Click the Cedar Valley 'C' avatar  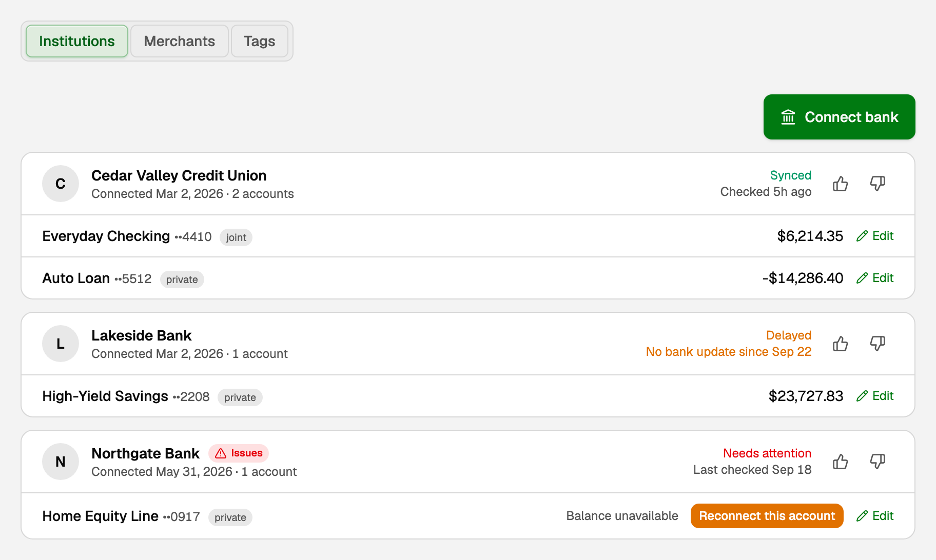click(61, 184)
